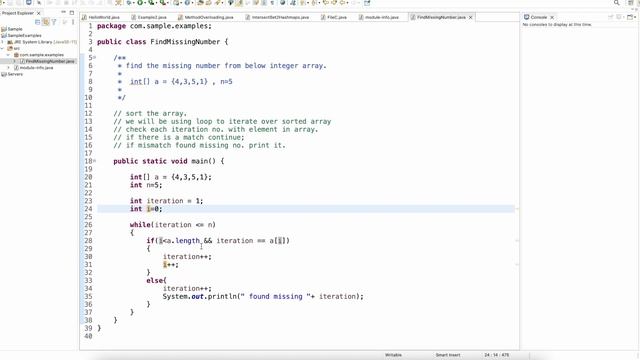640x360 pixels.
Task: Expand FindMissingNumber.java in tree
Action: pyautogui.click(x=14, y=61)
